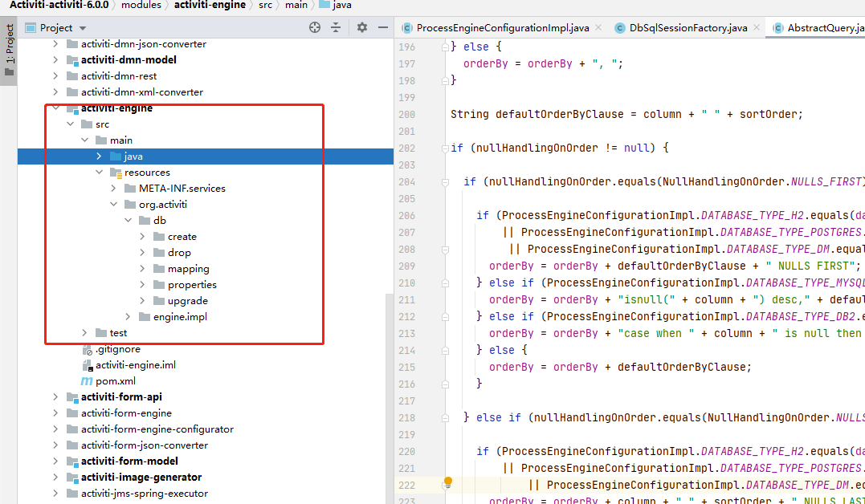The image size is (865, 504).
Task: Toggle the 1: Project side tool window tab
Action: tap(9, 51)
